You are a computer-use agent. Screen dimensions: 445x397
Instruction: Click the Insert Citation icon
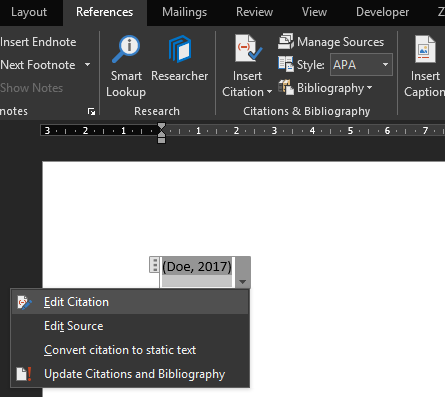(x=248, y=49)
